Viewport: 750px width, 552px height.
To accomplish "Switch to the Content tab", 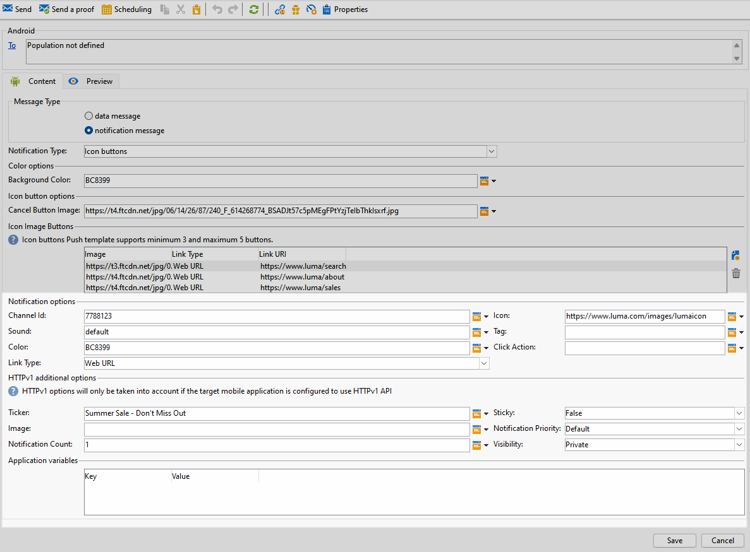I will pos(33,81).
